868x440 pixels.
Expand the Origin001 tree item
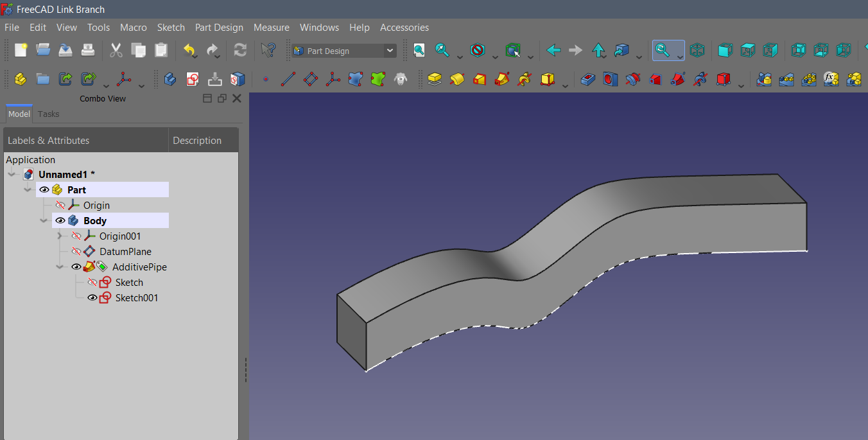click(x=60, y=236)
